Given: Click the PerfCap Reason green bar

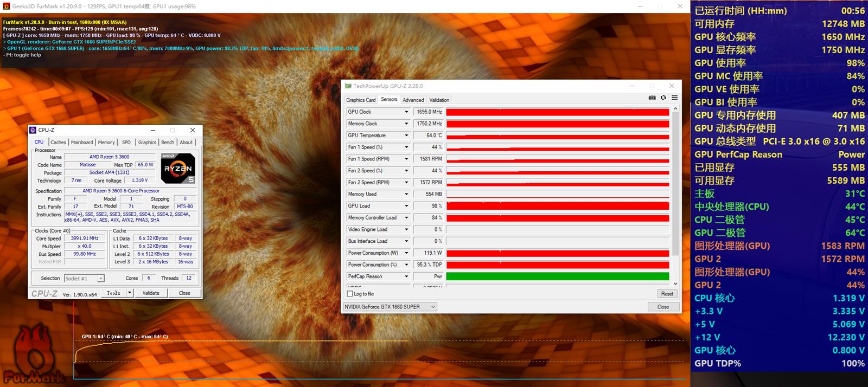Looking at the screenshot, I should coord(558,276).
